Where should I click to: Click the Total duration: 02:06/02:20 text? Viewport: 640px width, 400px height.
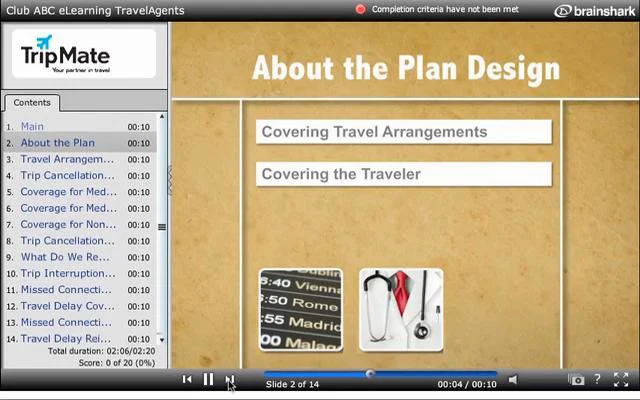(102, 351)
